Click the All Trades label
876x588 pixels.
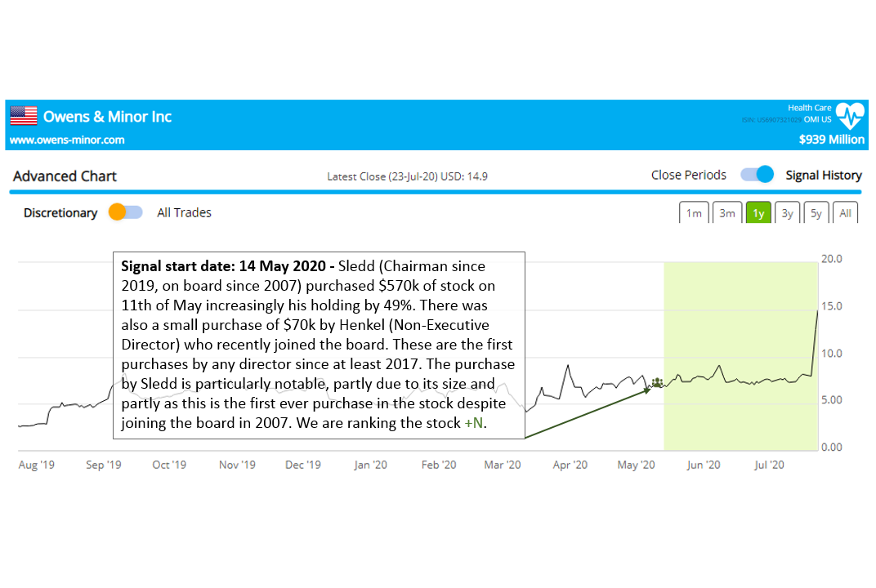184,212
